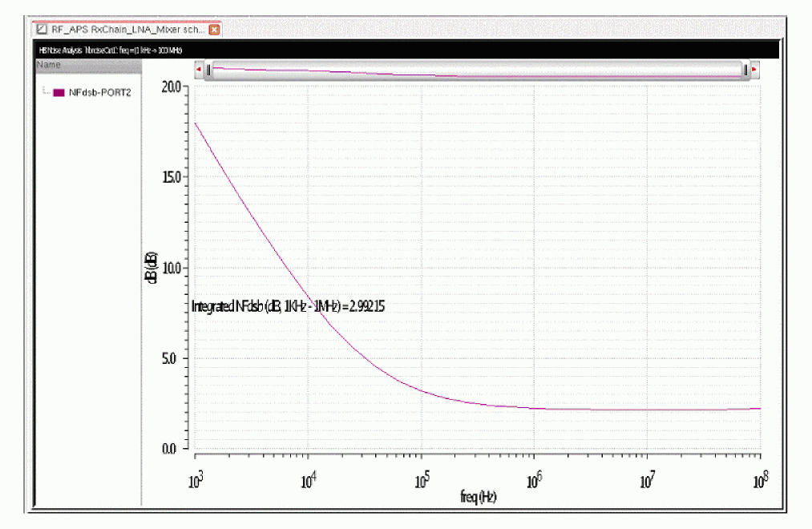812x529 pixels.
Task: Click the right red arrow of zoom bar
Action: coord(754,69)
